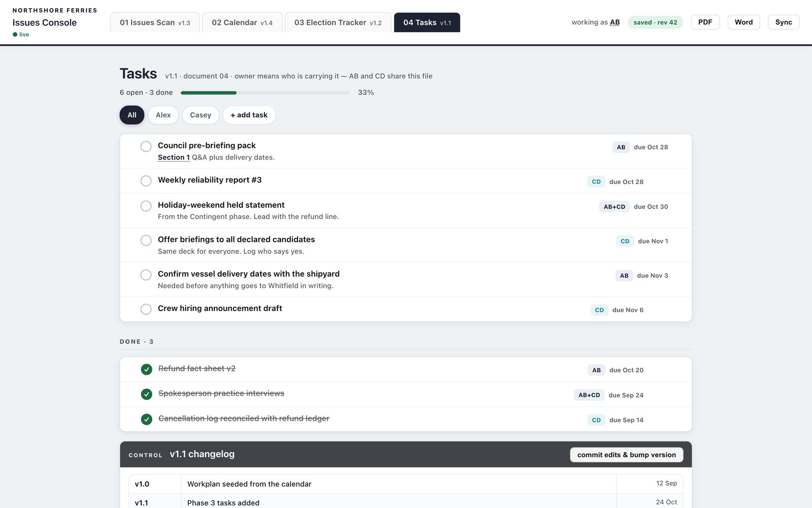Export the document to Word
812x508 pixels.
pyautogui.click(x=743, y=22)
